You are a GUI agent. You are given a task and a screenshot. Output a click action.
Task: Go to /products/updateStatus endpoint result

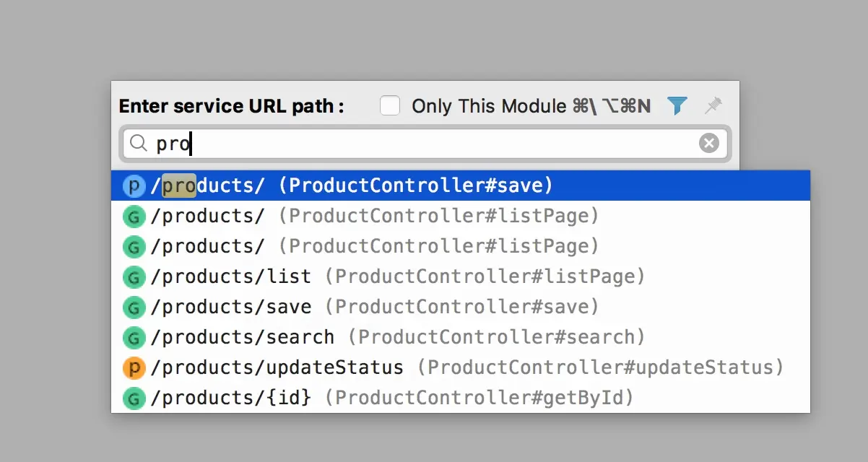point(466,367)
